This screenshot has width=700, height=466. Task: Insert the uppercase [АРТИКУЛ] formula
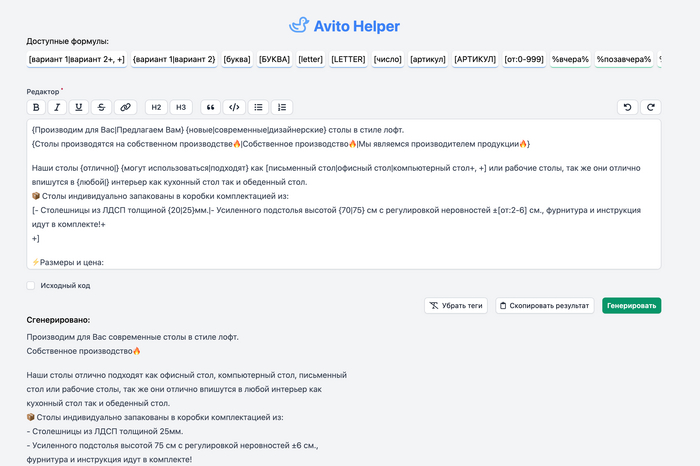click(475, 59)
